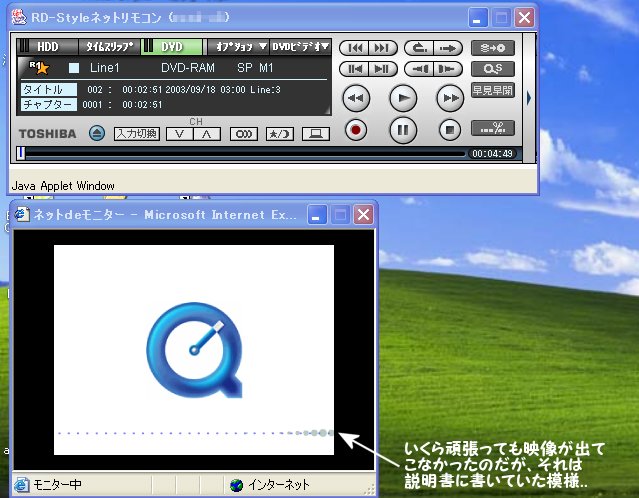Click the resize grip of the ネットdeモニター window
Image resolution: width=639 pixels, height=498 pixels.
tap(370, 489)
